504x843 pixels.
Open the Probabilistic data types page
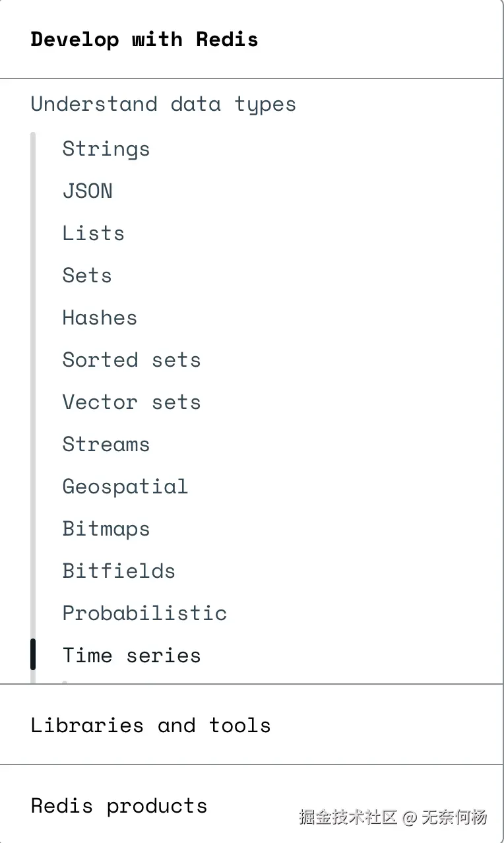[x=144, y=613]
